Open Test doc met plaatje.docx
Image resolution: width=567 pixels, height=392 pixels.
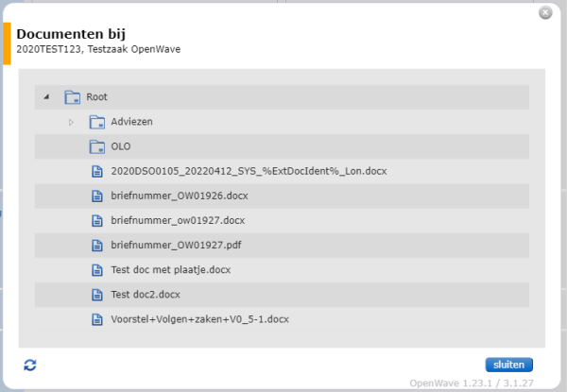pos(171,270)
